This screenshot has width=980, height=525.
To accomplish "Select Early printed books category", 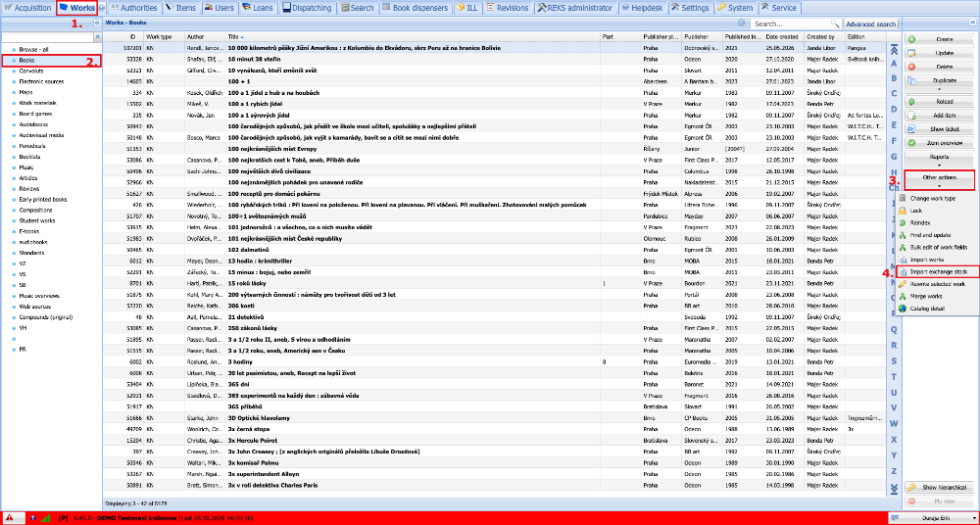I will pyautogui.click(x=42, y=200).
